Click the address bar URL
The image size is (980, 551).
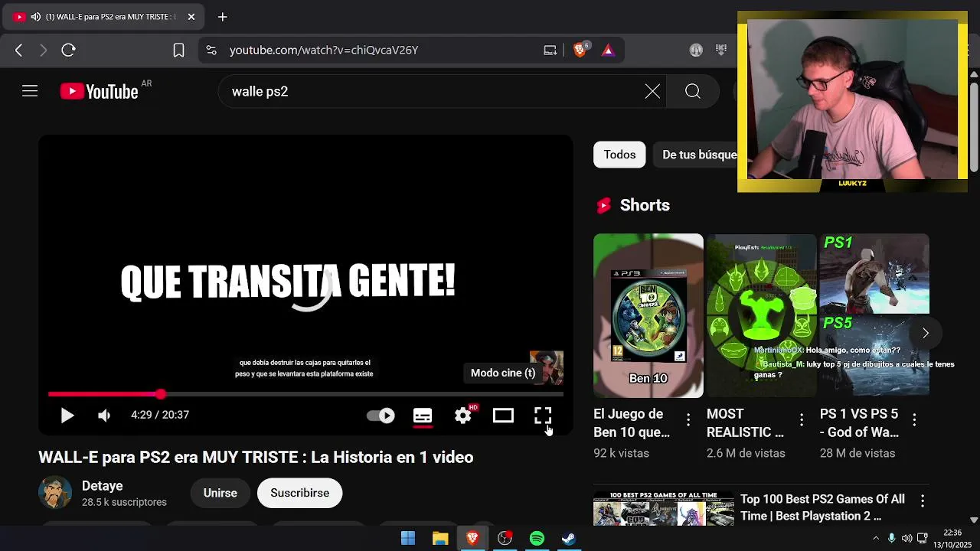(x=324, y=50)
